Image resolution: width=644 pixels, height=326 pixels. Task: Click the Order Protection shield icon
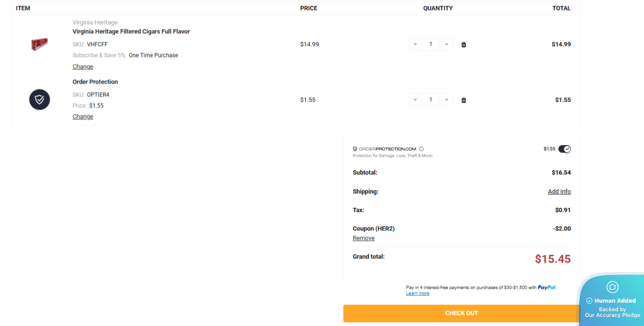(x=39, y=100)
